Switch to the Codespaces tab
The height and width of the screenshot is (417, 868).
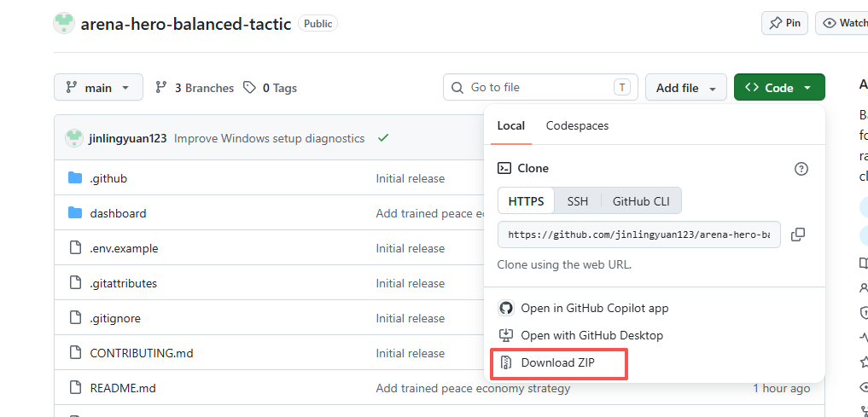click(577, 125)
